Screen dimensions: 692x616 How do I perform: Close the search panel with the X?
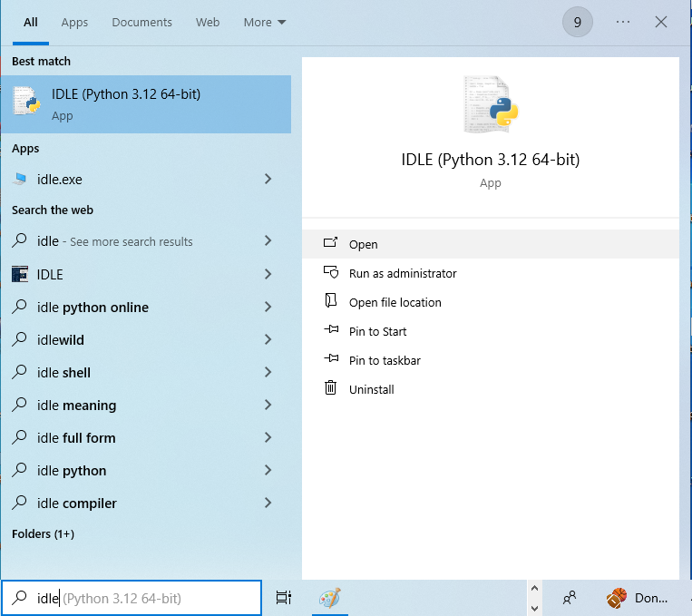click(660, 22)
